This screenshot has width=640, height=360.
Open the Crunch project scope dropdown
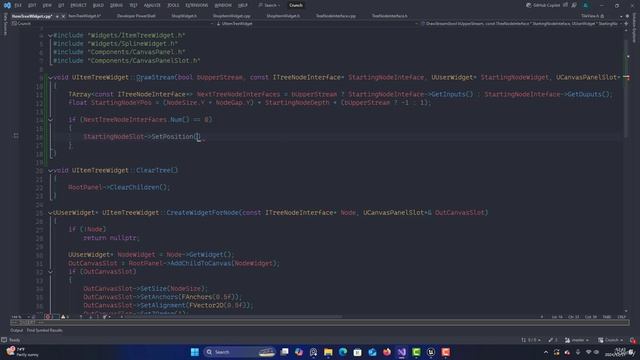click(x=112, y=24)
